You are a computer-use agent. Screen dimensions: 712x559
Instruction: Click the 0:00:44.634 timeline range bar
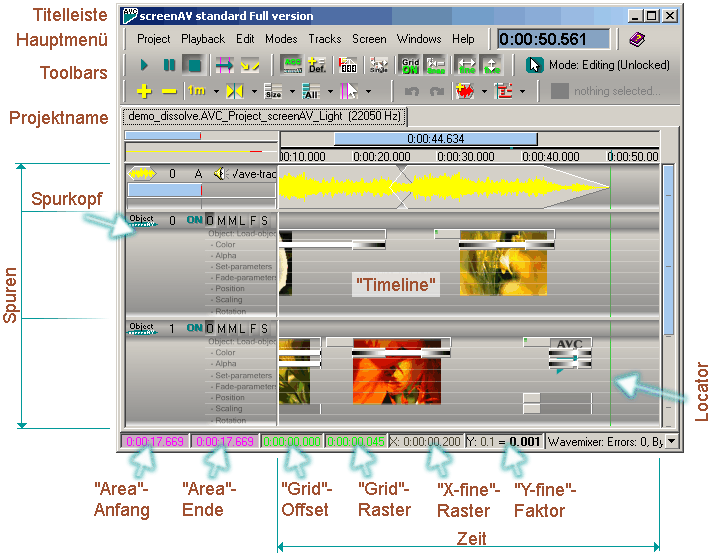click(x=435, y=139)
